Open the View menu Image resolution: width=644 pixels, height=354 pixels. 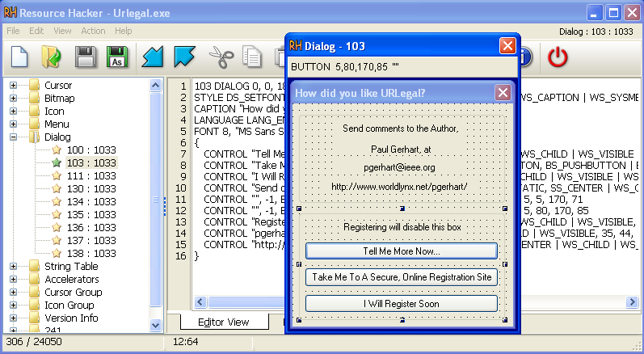(x=62, y=31)
